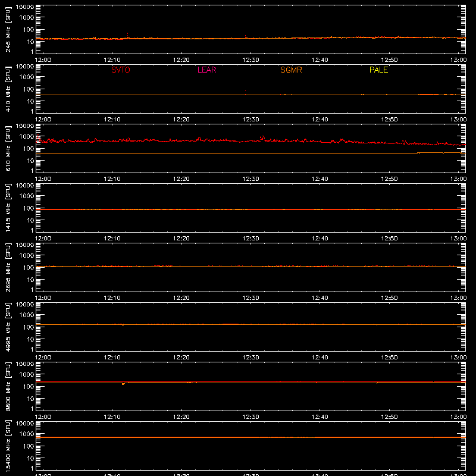Click 12:40 time label below 1415 MHz plot
The width and height of the screenshot is (476, 476).
tap(320, 239)
